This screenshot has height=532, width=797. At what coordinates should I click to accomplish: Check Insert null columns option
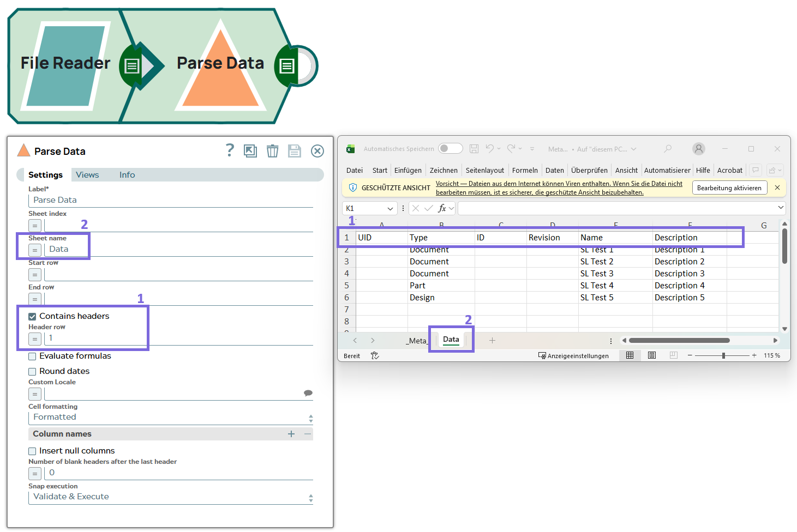click(32, 451)
